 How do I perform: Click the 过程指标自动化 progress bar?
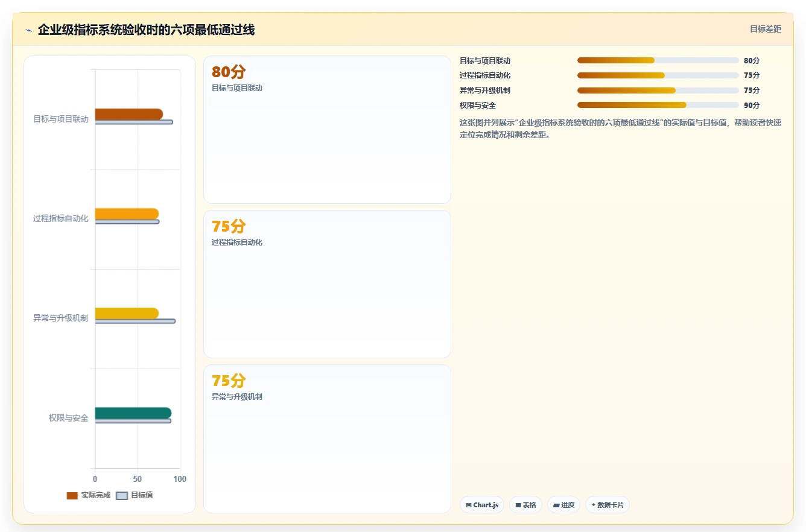[x=658, y=75]
